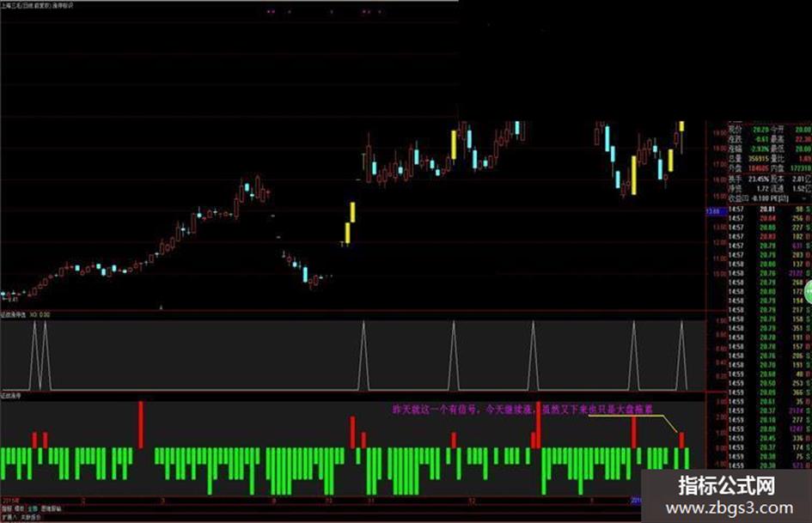Click the PE(动) ratio label
Screen dimensions: 812x523
point(779,198)
